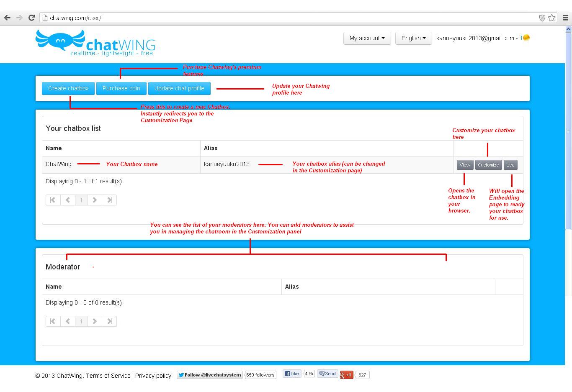This screenshot has height=392, width=572.
Task: Click shield icon in address bar
Action: pyautogui.click(x=542, y=18)
